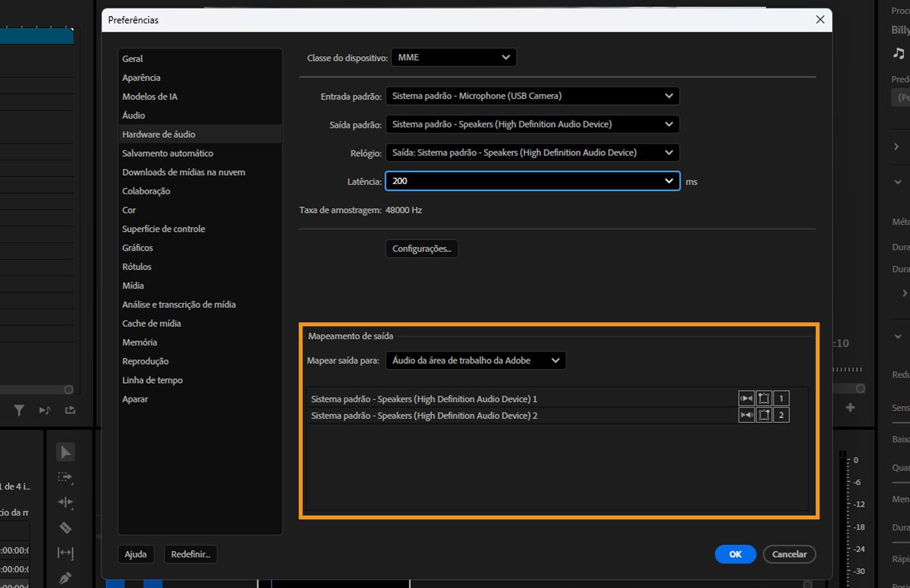Click the filter funnel icon in the panel

tap(19, 410)
